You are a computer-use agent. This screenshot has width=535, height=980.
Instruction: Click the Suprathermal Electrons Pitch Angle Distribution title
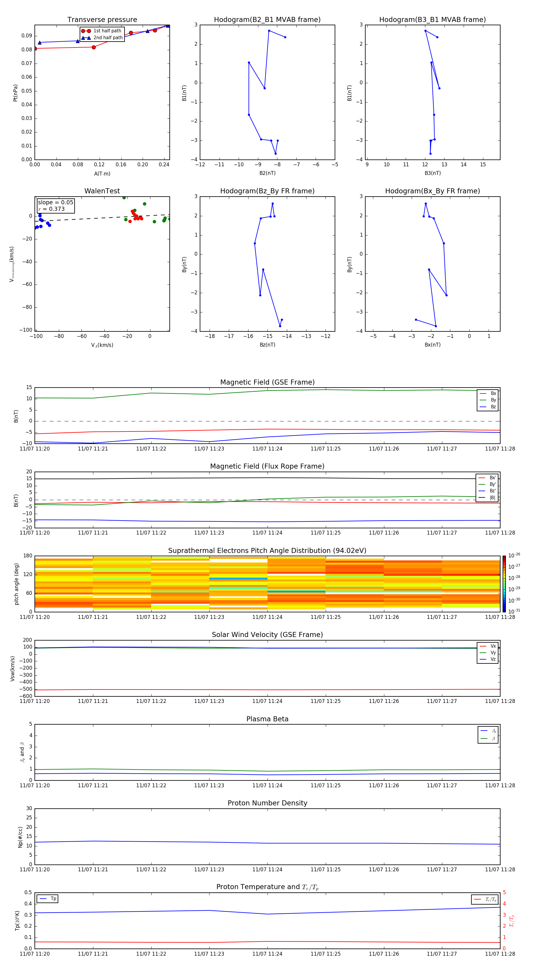[x=267, y=551]
